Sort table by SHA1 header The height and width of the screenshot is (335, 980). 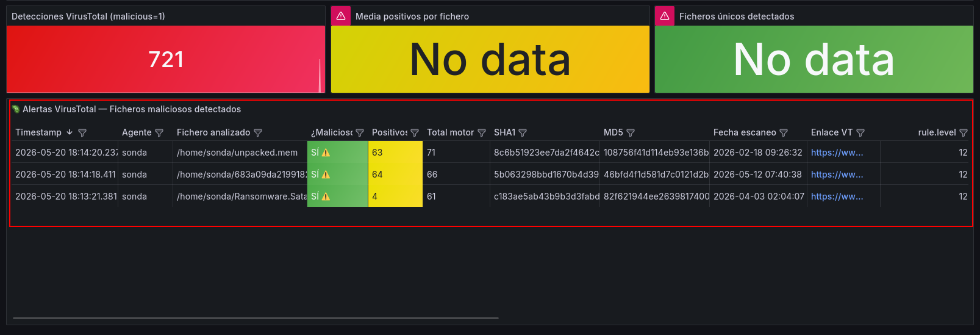click(x=504, y=132)
